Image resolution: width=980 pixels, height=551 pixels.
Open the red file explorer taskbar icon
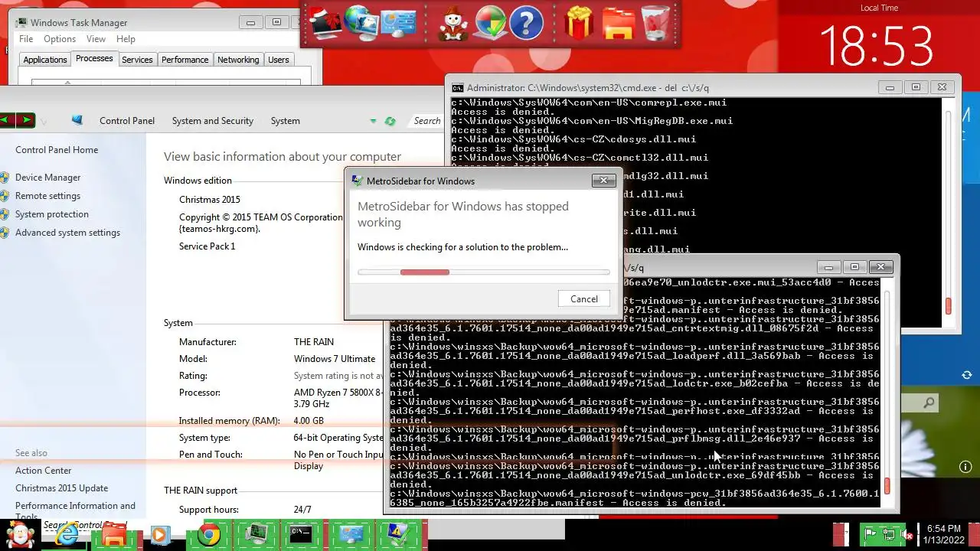114,535
